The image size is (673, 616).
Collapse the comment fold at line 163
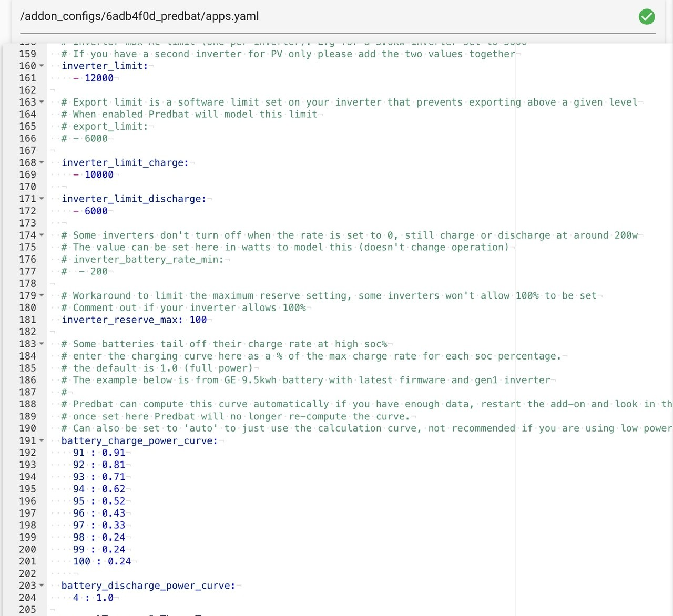pyautogui.click(x=42, y=102)
